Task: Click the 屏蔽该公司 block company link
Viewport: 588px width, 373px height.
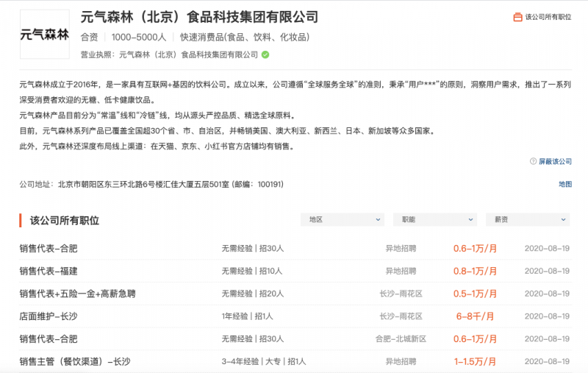Action: click(555, 161)
